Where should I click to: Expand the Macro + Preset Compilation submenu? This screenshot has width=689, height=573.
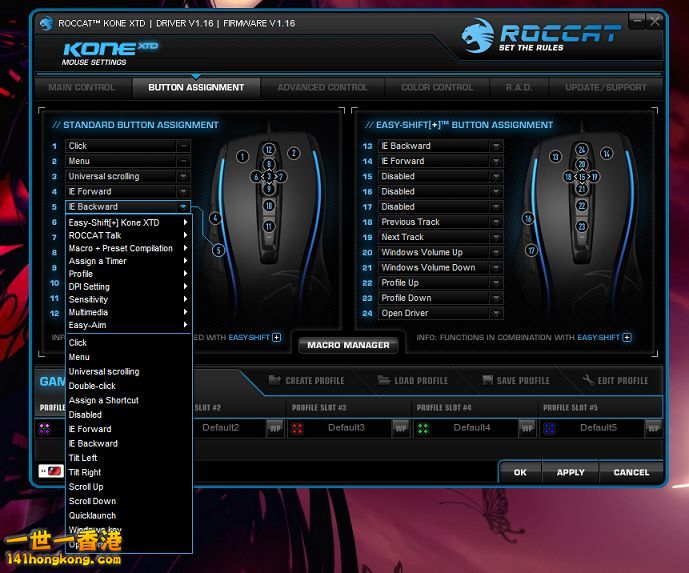tap(128, 248)
